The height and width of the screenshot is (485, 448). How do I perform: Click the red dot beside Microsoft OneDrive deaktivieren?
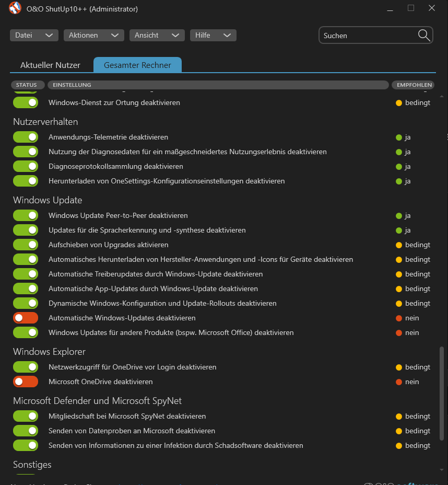(399, 382)
